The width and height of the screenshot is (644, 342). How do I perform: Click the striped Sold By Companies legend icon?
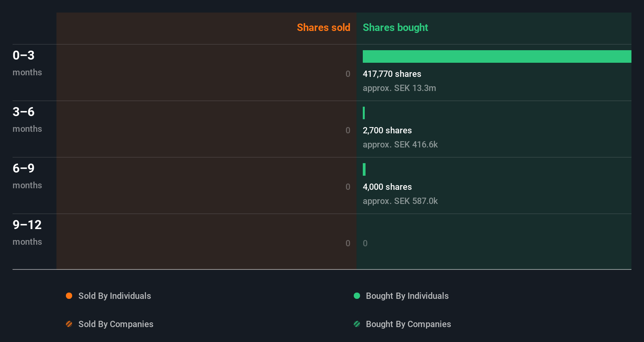[x=69, y=324]
